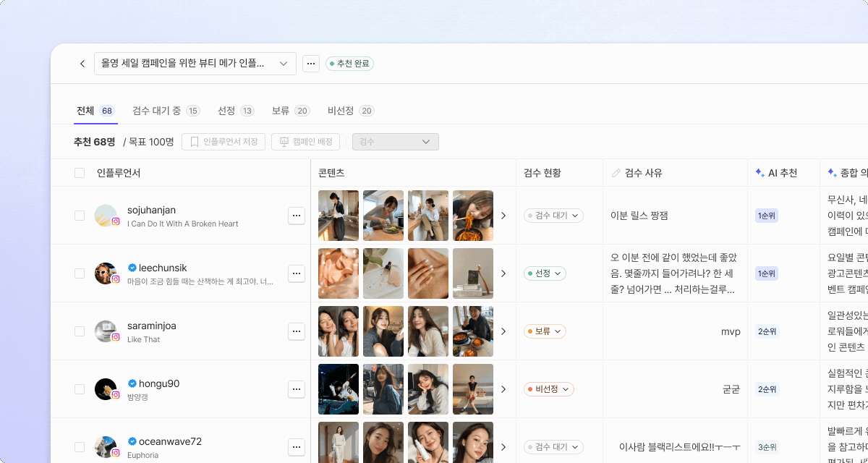This screenshot has height=463, width=868.
Task: Open the 선정 status dropdown for leechunsik
Action: pos(545,273)
